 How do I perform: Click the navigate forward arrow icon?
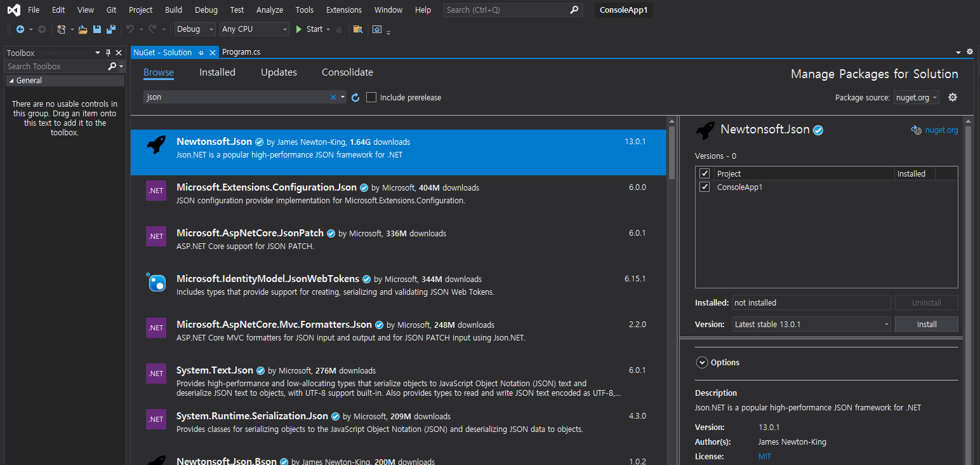[42, 29]
